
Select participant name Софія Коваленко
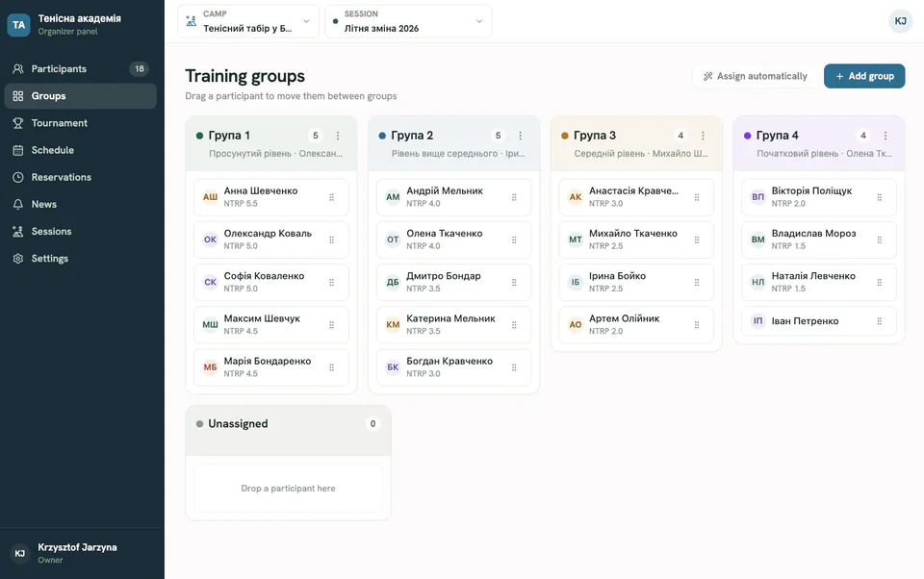(264, 276)
